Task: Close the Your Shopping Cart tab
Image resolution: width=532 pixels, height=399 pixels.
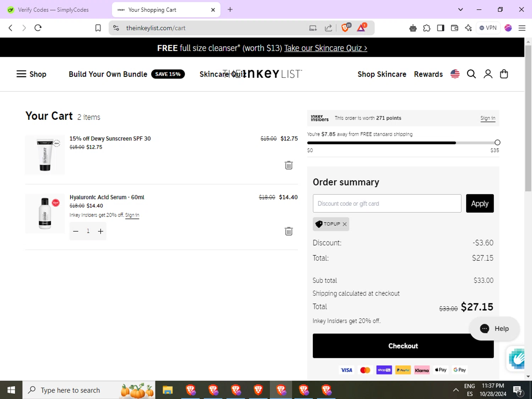Action: [x=213, y=10]
